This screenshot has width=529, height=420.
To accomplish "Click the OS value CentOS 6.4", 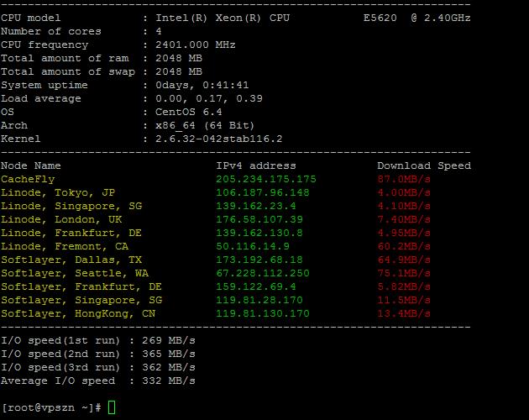I will pos(189,112).
